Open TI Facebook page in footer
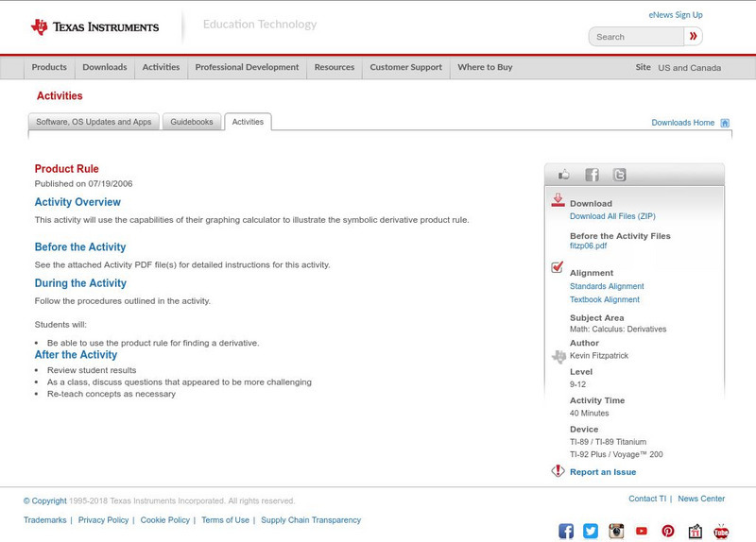 (x=566, y=531)
